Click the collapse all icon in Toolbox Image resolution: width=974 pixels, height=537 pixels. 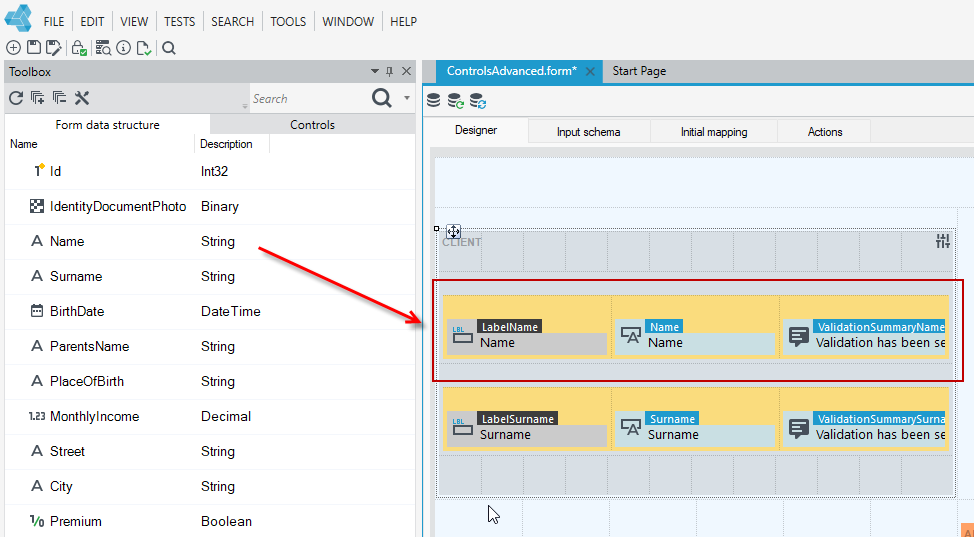60,98
